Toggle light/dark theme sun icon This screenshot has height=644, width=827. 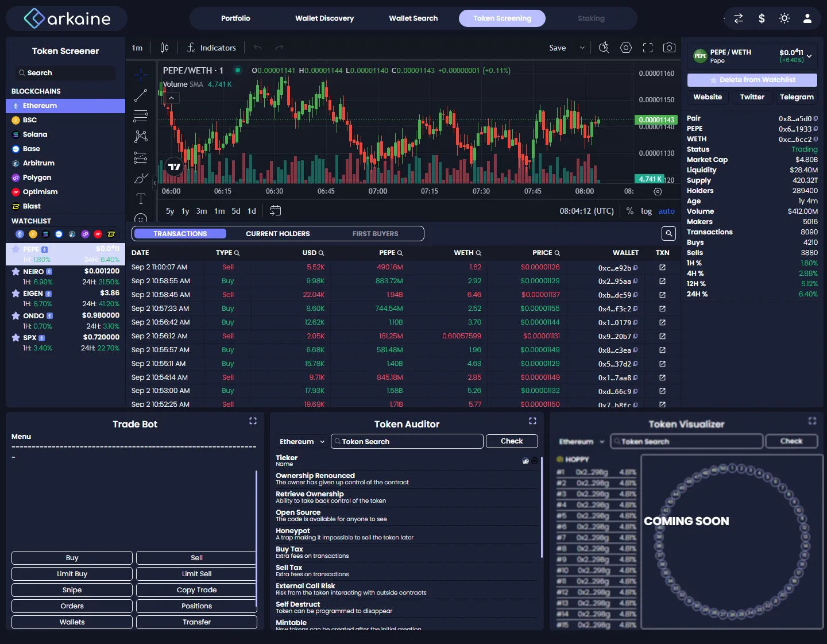click(785, 18)
